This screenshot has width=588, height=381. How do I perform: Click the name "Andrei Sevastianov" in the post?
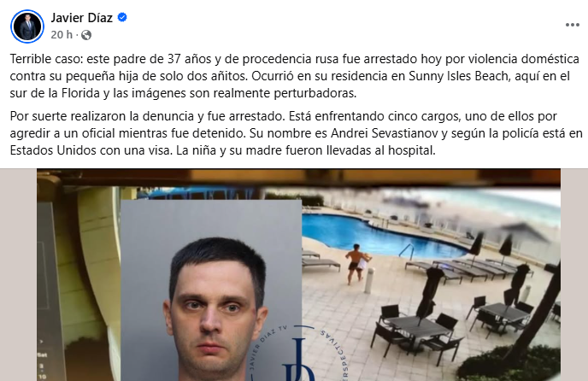tap(385, 133)
